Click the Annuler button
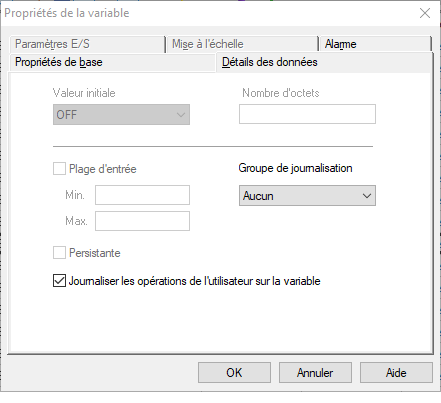 [x=315, y=373]
